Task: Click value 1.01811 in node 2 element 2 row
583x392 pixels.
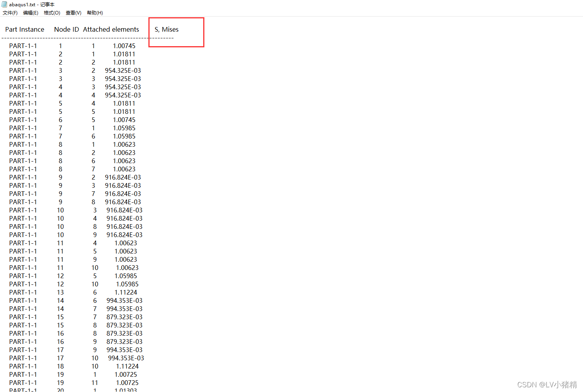Action: coord(124,62)
